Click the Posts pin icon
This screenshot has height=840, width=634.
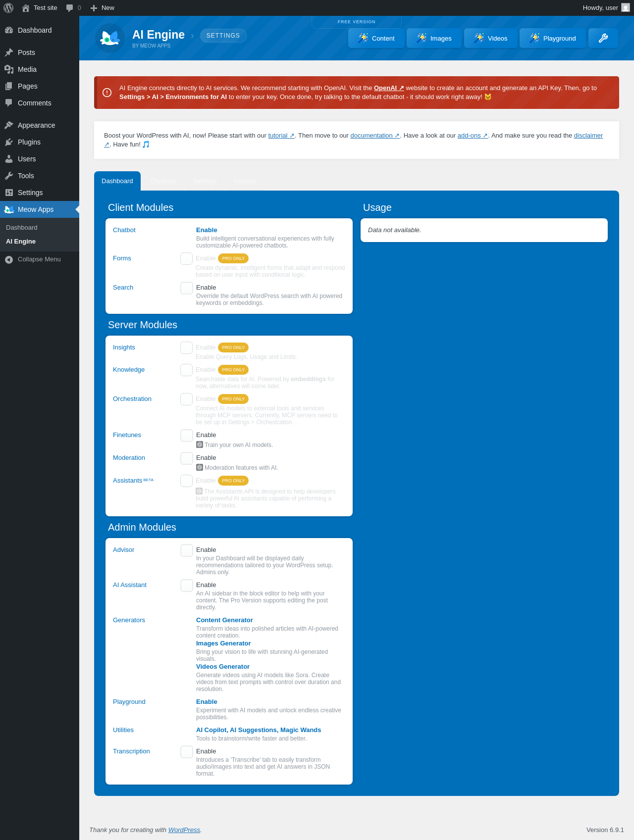(9, 52)
